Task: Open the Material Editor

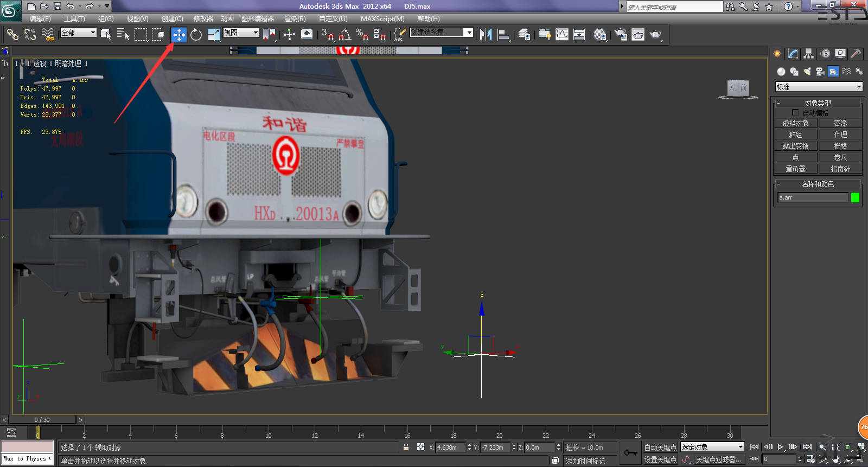Action: tap(600, 35)
